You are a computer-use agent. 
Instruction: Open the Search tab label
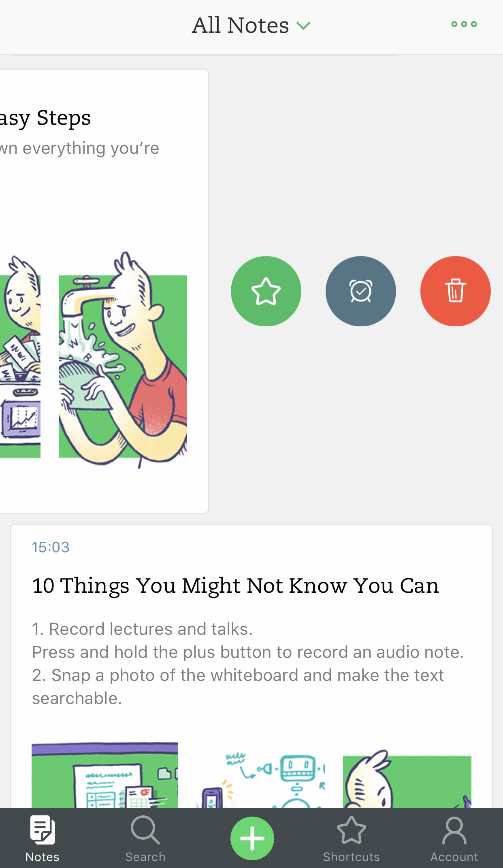[x=145, y=857]
